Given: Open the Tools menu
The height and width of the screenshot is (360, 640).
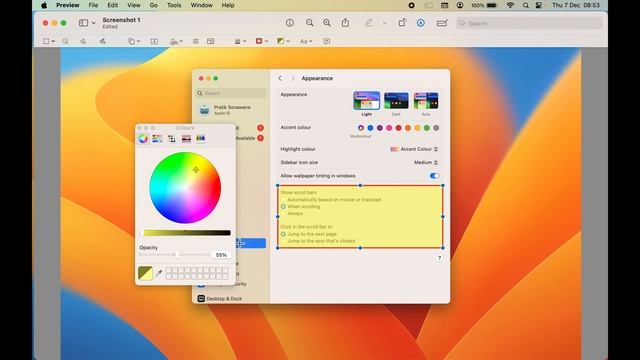Looking at the screenshot, I should point(174,5).
